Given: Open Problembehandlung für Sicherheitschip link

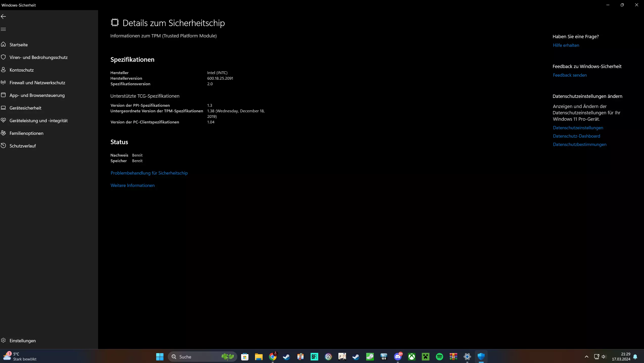Looking at the screenshot, I should click(x=149, y=173).
